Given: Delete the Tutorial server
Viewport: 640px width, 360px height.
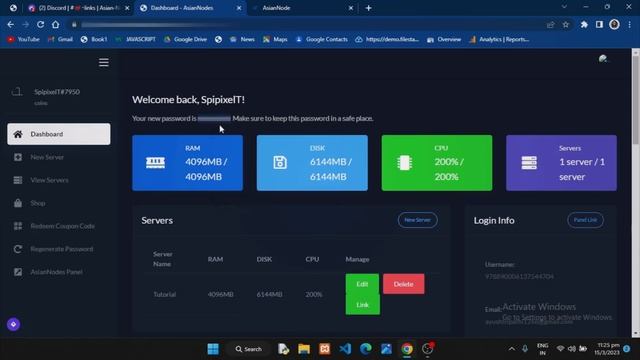Looking at the screenshot, I should click(x=404, y=284).
